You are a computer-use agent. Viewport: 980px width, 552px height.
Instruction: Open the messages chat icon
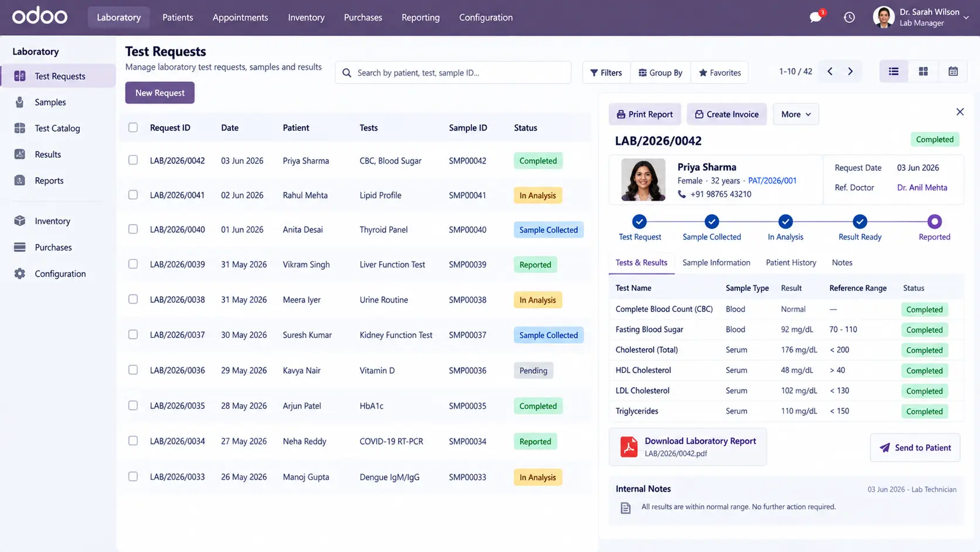click(815, 17)
